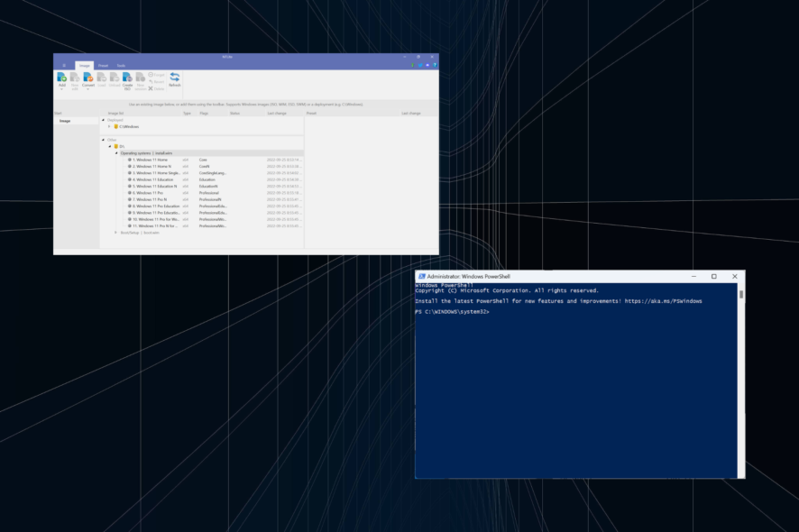The width and height of the screenshot is (799, 532).
Task: Maximize the PowerShell window
Action: point(714,276)
